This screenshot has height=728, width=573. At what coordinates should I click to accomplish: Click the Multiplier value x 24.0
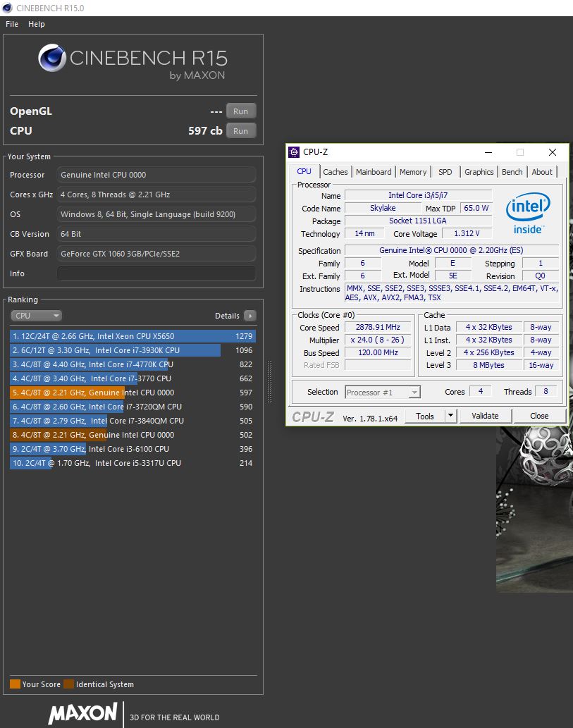378,340
